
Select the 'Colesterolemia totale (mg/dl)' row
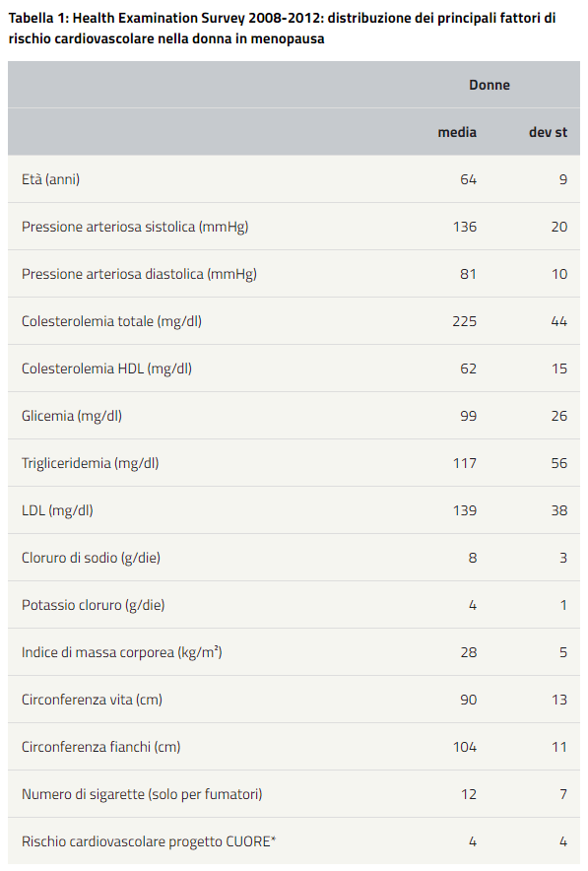coord(294,321)
